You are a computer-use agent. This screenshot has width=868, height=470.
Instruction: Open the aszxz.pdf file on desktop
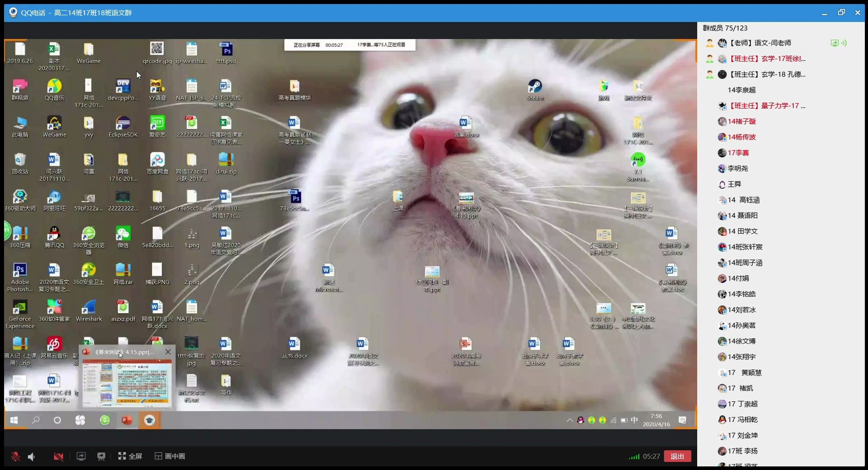pos(123,311)
